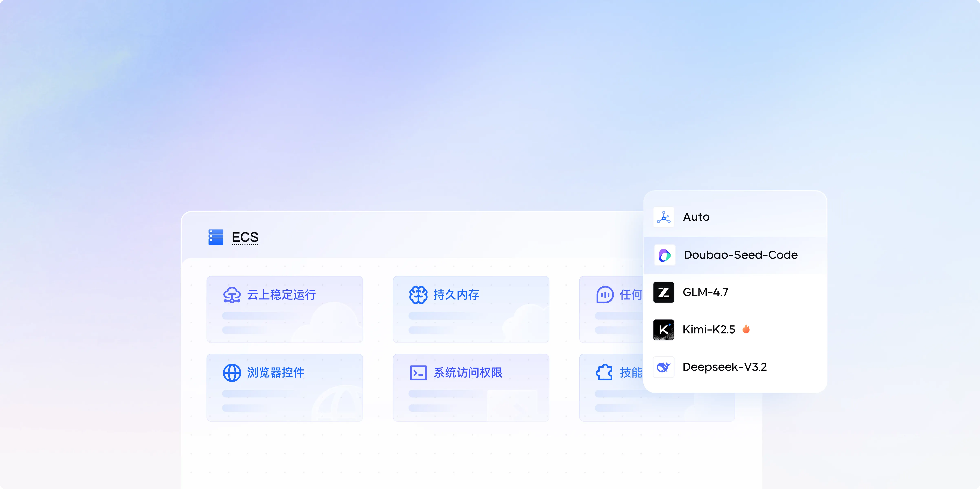This screenshot has height=489, width=980.
Task: Click the black Z logo for GLM-4.7
Action: coord(663,292)
